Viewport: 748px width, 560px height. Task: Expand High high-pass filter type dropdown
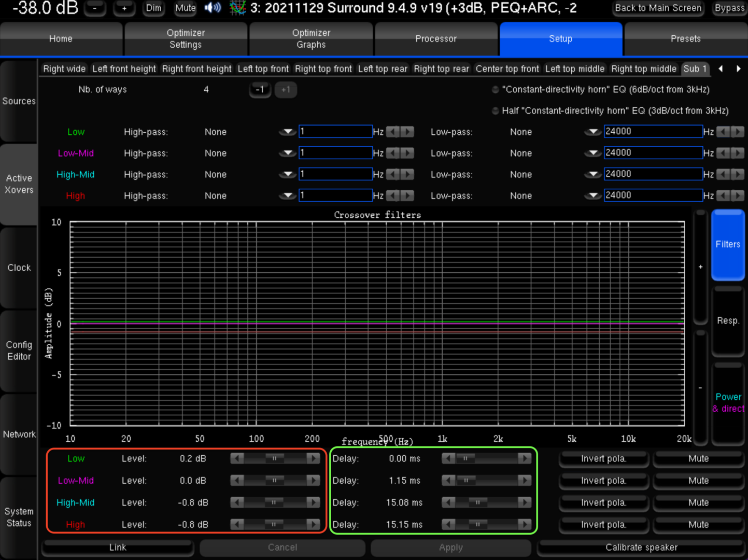287,195
